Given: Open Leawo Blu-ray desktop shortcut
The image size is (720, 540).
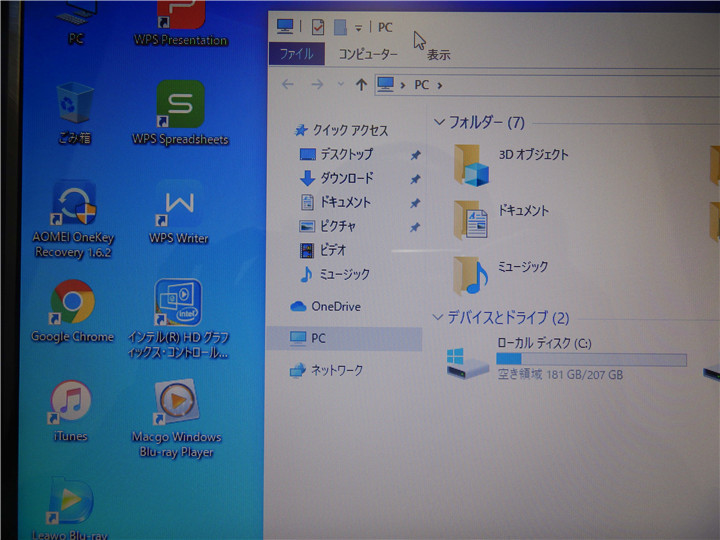Looking at the screenshot, I should click(x=70, y=509).
